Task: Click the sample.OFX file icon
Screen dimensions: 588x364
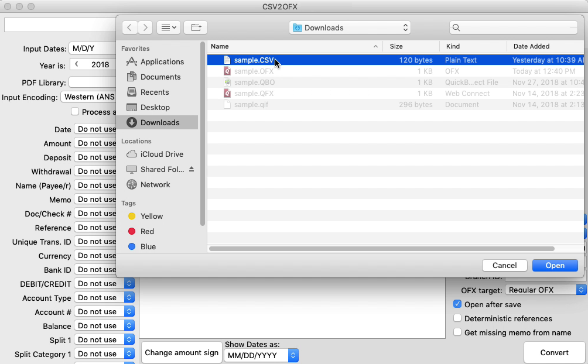Action: pos(227,71)
